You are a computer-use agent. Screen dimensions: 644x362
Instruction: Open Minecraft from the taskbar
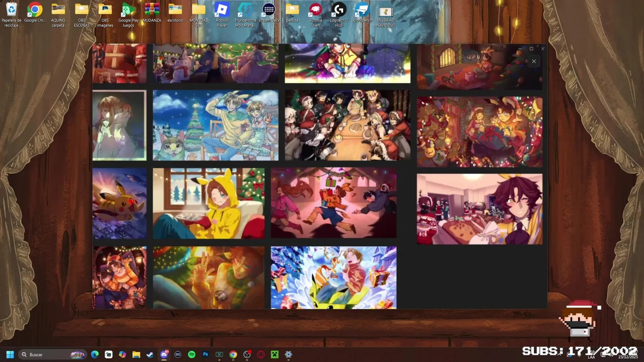(275, 354)
